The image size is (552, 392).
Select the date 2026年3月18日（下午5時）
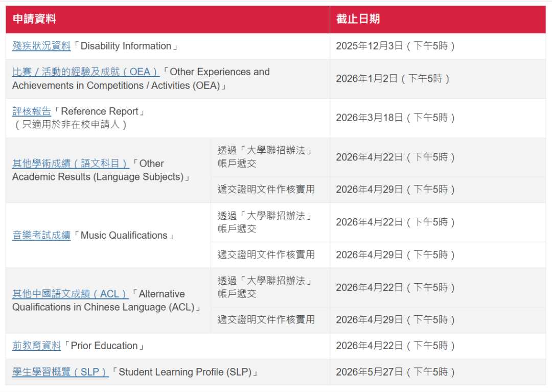(x=396, y=118)
